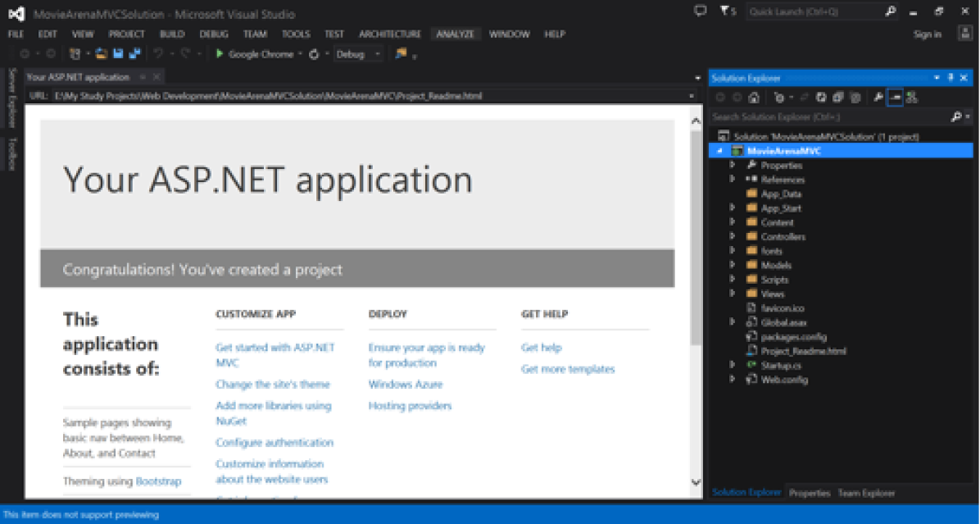Image resolution: width=980 pixels, height=524 pixels.
Task: Start debugging with the green play icon
Action: 220,54
